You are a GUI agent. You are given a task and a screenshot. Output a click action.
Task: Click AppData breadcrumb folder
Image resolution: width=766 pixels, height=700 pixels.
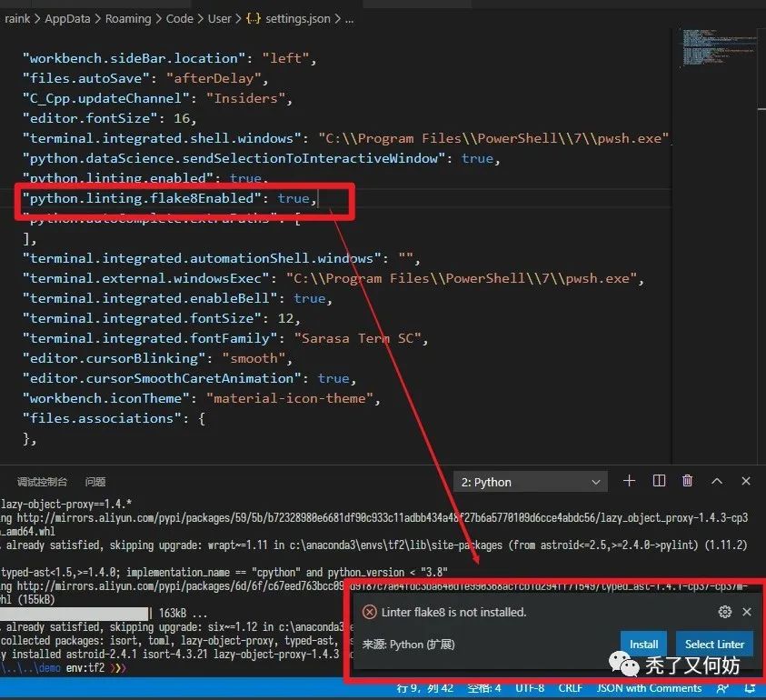[67, 18]
